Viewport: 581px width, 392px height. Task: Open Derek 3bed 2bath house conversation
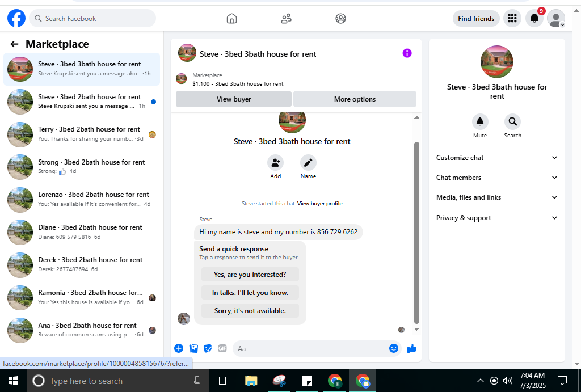[x=82, y=265]
